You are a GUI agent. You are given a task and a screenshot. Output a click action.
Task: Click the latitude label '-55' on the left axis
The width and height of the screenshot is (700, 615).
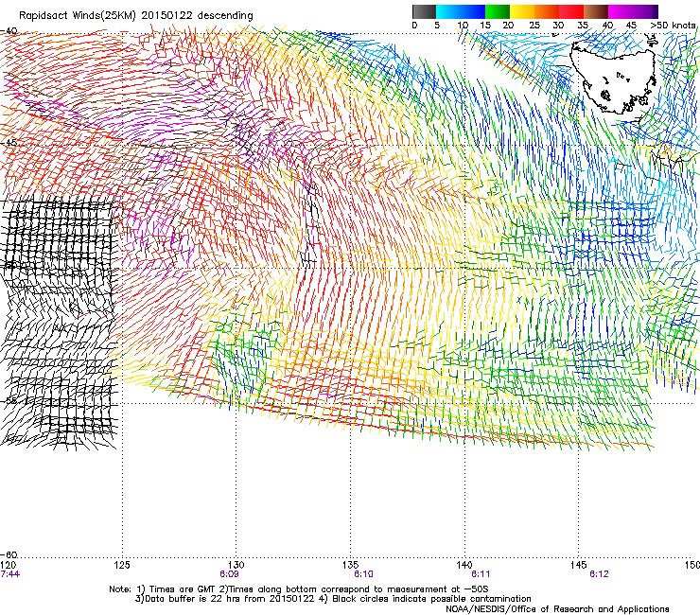pos(9,400)
